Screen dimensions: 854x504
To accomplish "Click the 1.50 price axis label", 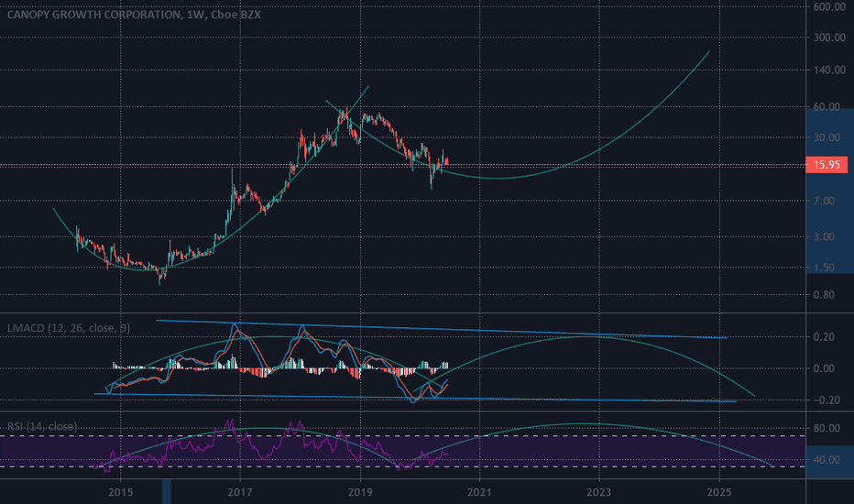I will (x=824, y=267).
